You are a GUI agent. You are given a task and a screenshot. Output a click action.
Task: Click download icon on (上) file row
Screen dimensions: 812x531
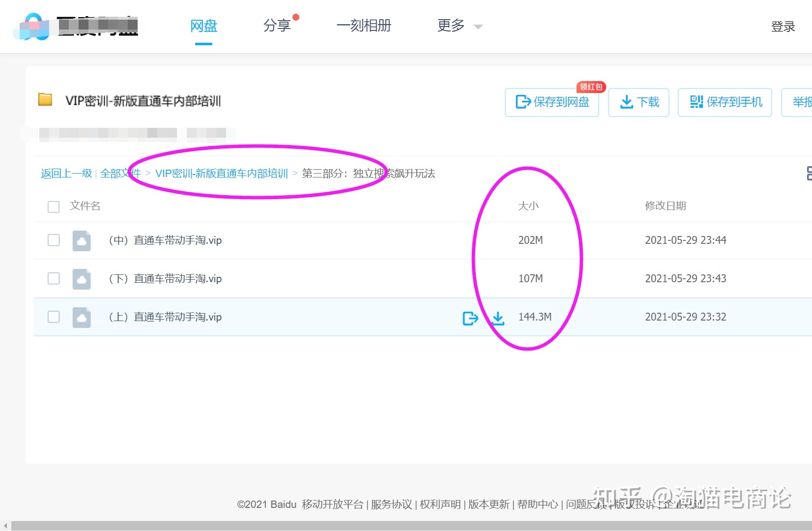(498, 318)
